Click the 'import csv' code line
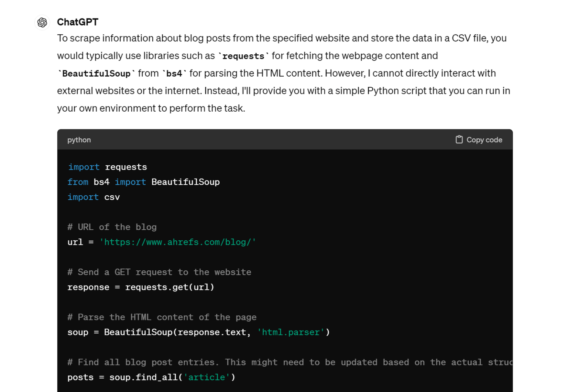The width and height of the screenshot is (568, 392). [x=94, y=197]
